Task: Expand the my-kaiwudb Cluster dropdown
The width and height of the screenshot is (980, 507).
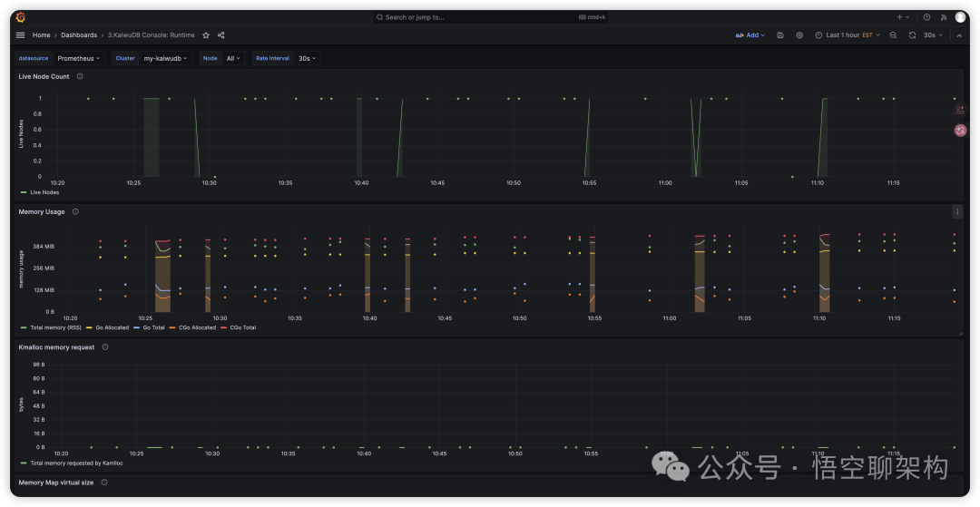Action: click(166, 58)
